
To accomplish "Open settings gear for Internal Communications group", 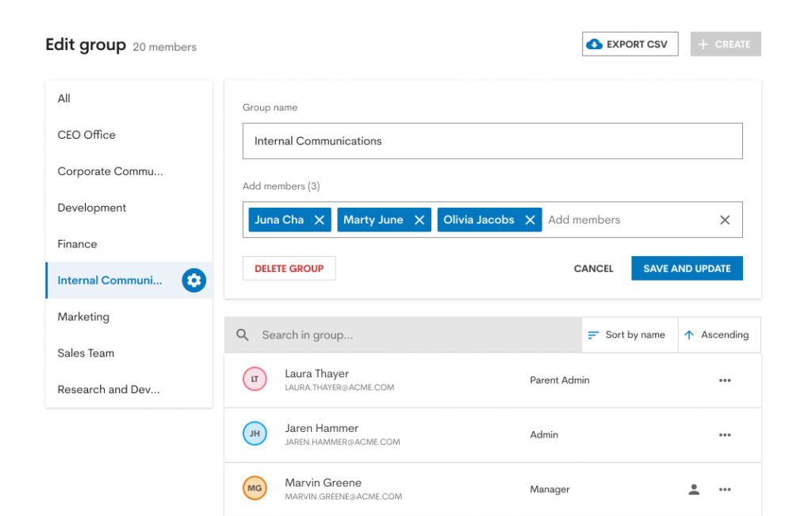I will point(193,280).
